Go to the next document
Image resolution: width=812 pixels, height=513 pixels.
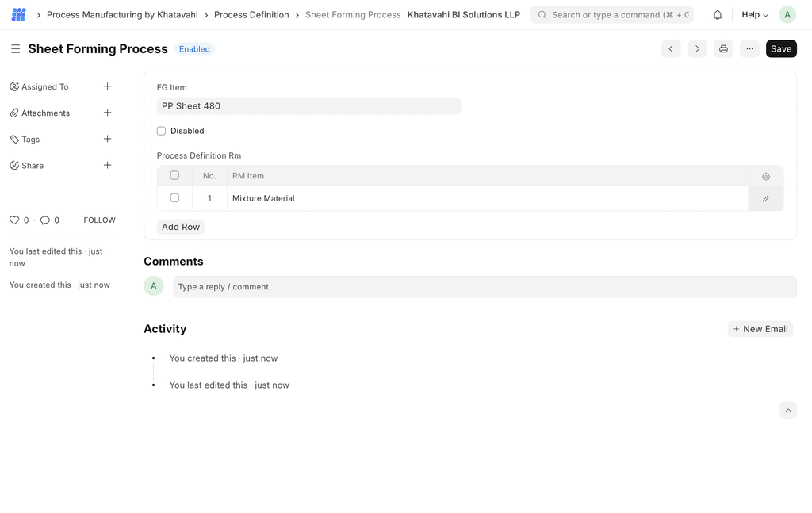click(697, 49)
